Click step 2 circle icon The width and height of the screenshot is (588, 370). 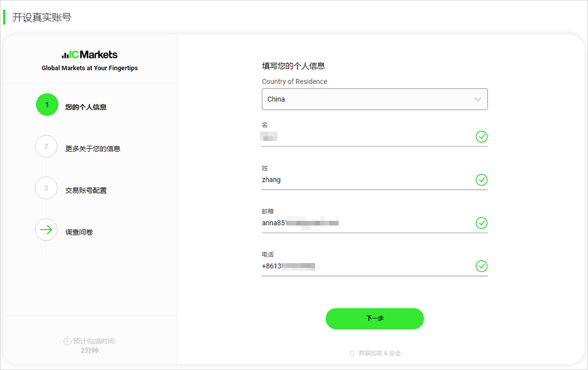46,147
